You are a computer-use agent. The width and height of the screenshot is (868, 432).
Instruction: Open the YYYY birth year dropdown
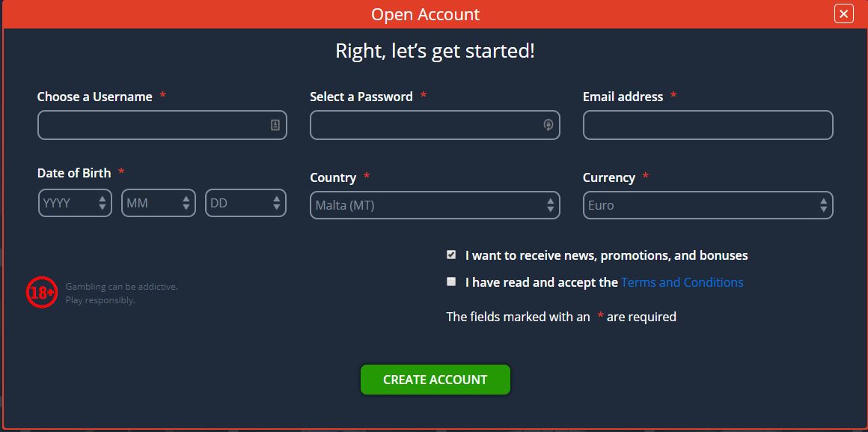click(75, 203)
